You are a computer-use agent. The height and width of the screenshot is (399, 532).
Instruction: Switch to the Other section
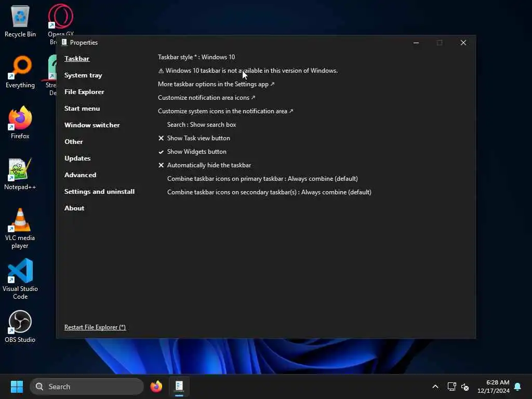(x=74, y=141)
